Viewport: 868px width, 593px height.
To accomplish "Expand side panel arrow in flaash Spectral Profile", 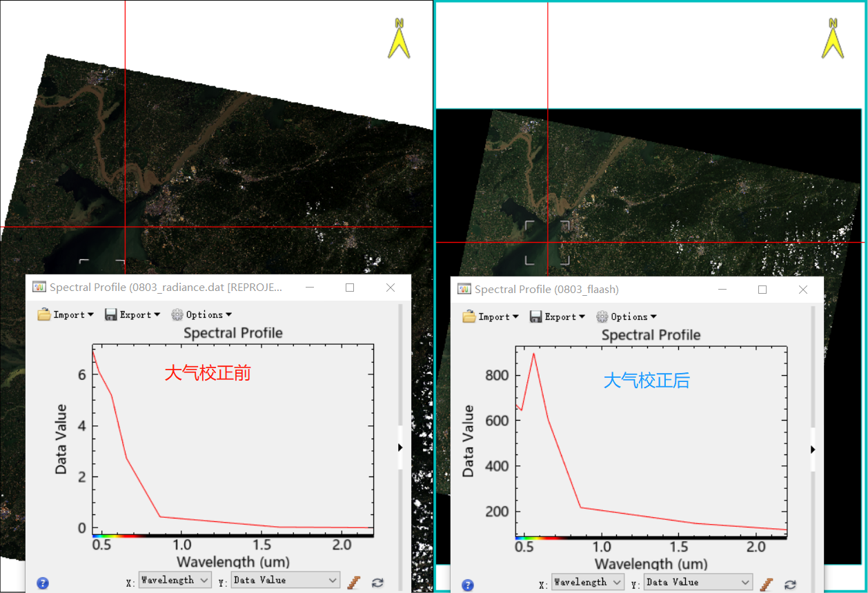I will coord(813,449).
